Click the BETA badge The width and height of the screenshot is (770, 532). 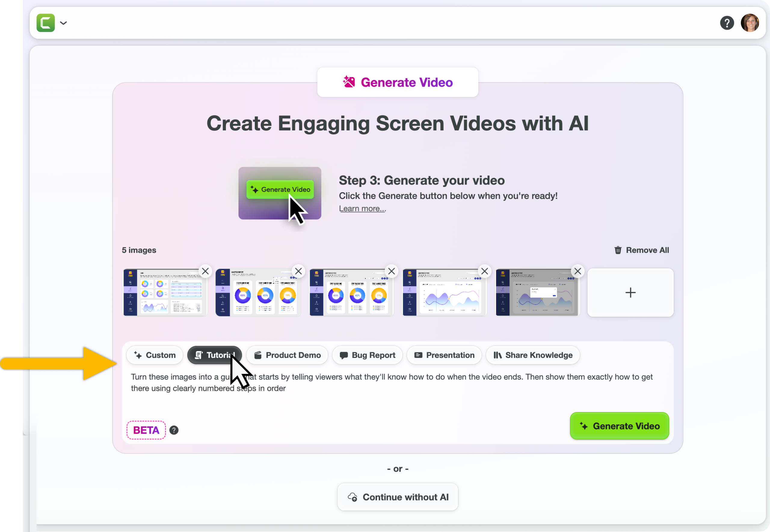[146, 430]
